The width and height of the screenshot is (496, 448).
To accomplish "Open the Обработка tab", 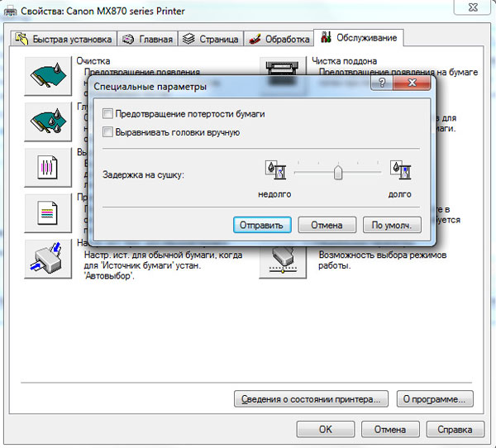I will [x=279, y=39].
